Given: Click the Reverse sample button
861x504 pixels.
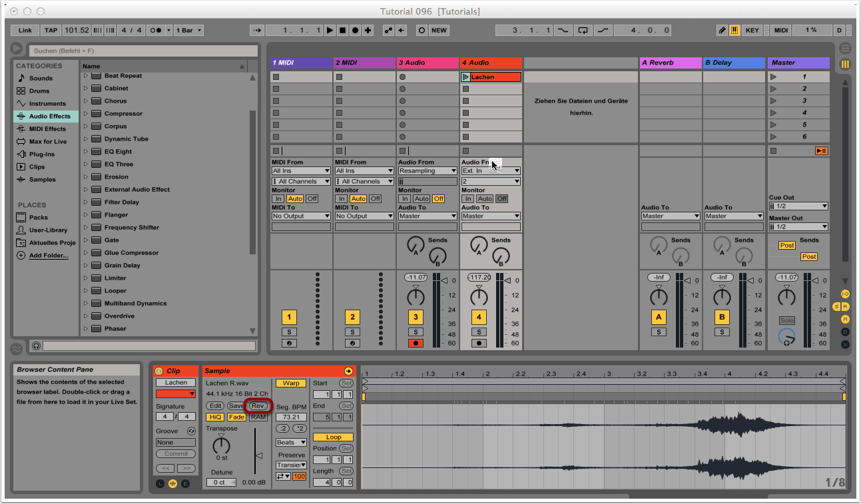Looking at the screenshot, I should pyautogui.click(x=258, y=405).
